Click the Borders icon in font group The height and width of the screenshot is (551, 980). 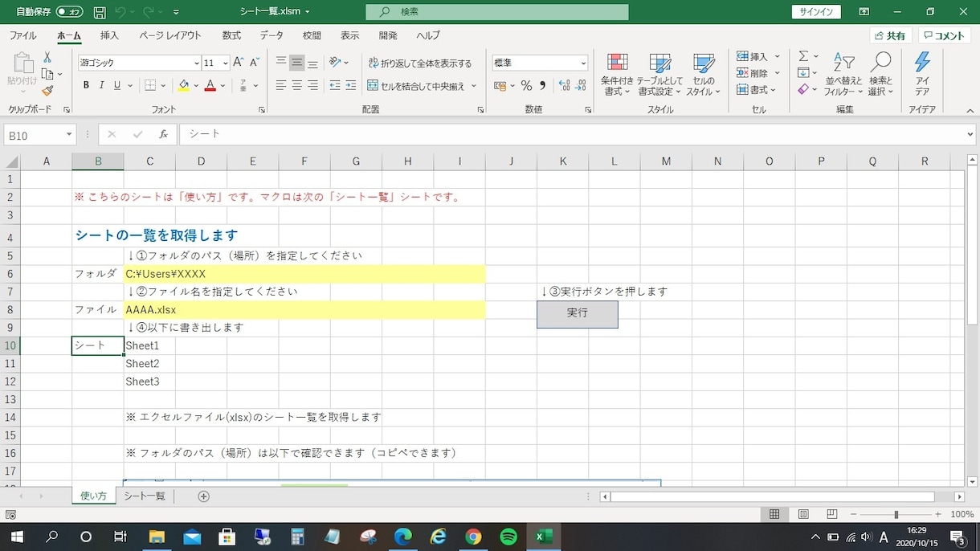click(150, 85)
